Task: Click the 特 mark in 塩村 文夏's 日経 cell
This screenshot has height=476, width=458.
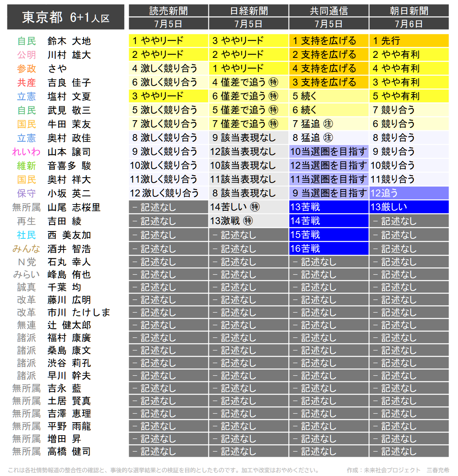Action: tap(273, 96)
